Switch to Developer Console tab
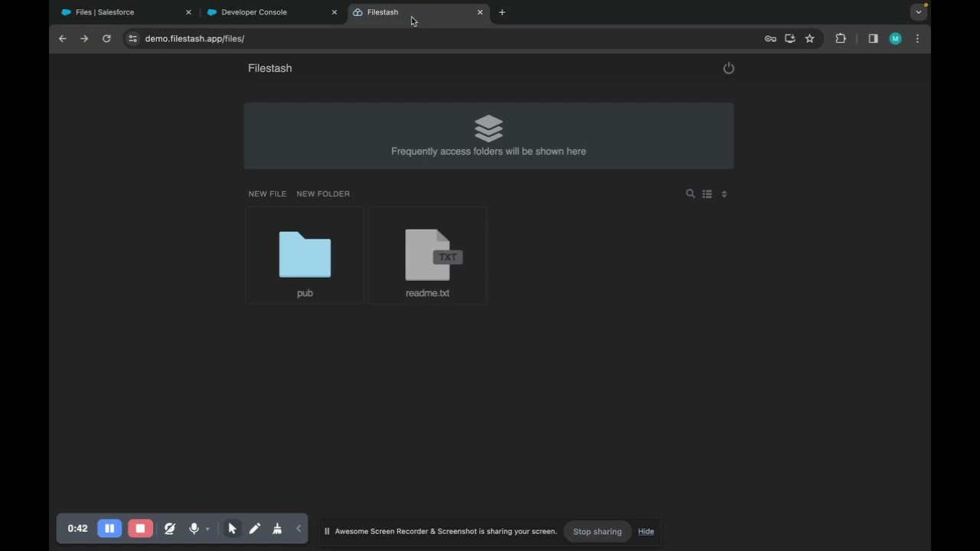The width and height of the screenshot is (980, 551). pos(273,12)
